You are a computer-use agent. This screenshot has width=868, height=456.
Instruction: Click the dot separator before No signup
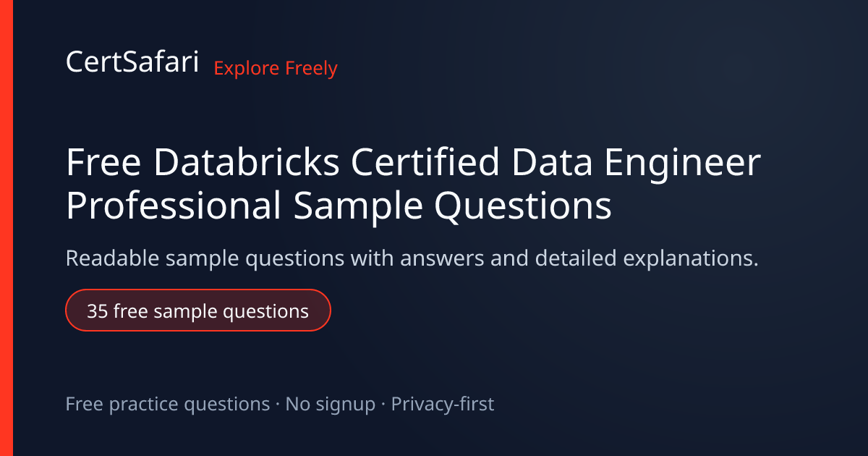(x=278, y=405)
